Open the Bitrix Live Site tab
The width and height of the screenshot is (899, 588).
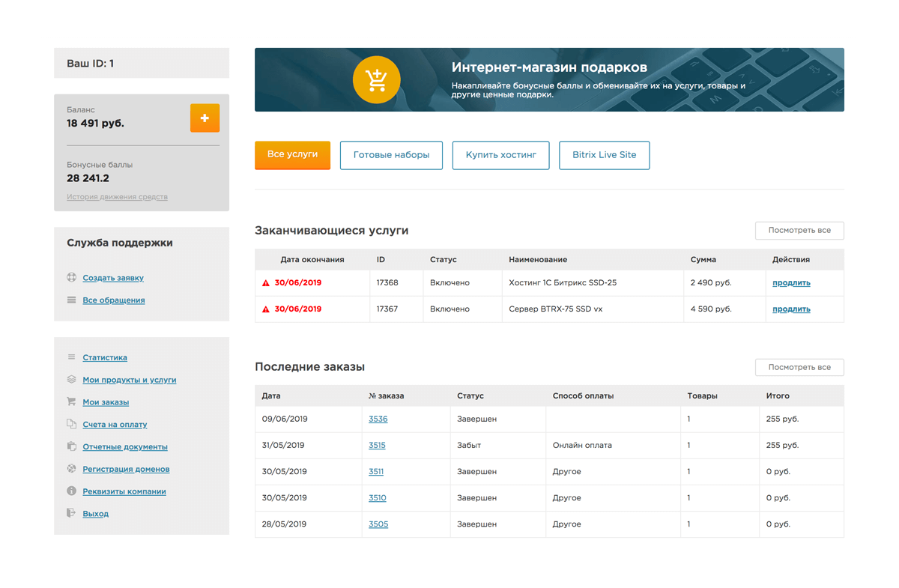[604, 155]
